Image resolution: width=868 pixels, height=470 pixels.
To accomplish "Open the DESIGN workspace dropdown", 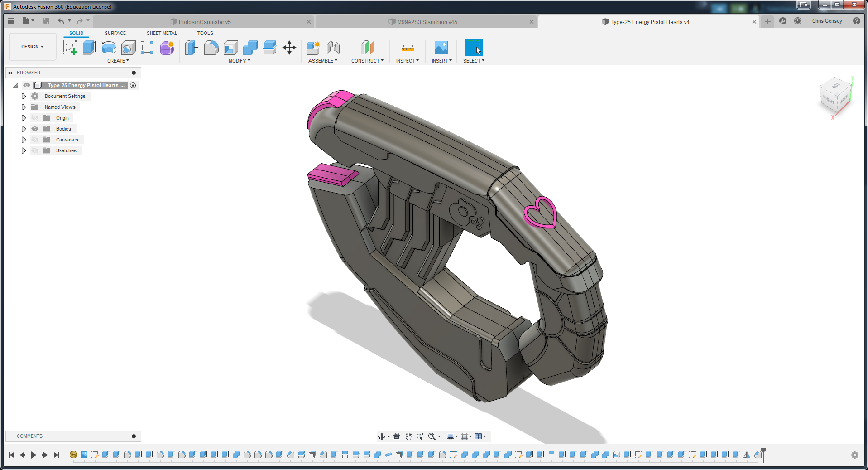I will (x=33, y=47).
